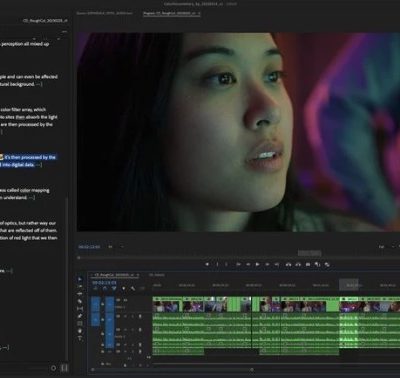Screen dimensions: 400x378
Task: Solo the second audio track
Action: pyautogui.click(x=132, y=330)
